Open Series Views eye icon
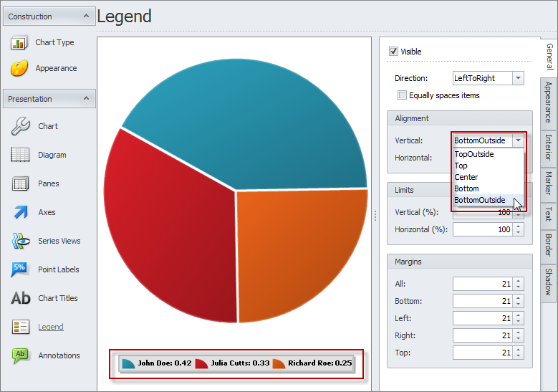This screenshot has width=558, height=392. point(20,241)
